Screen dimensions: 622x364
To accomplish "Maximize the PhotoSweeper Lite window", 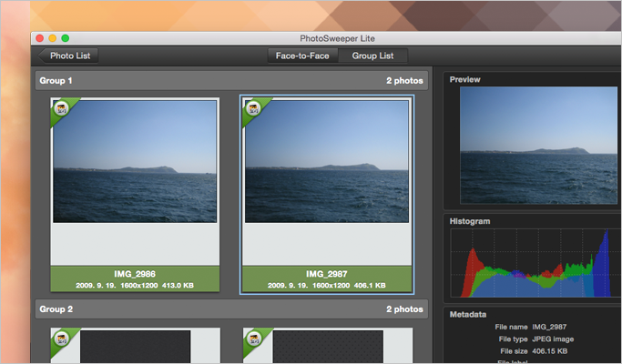I will [x=66, y=38].
